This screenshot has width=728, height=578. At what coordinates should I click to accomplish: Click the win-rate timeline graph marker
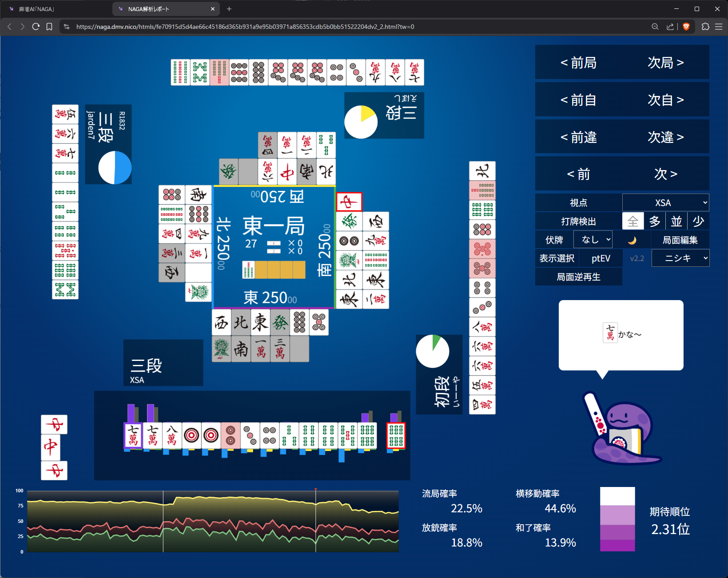pos(315,490)
